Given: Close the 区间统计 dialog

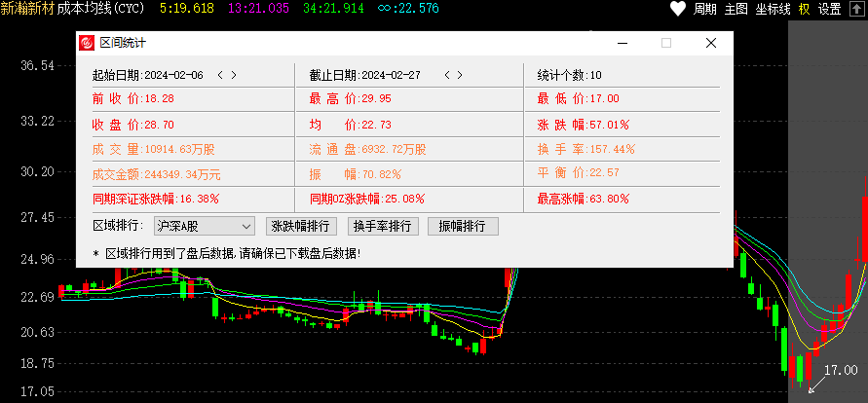Looking at the screenshot, I should [711, 43].
